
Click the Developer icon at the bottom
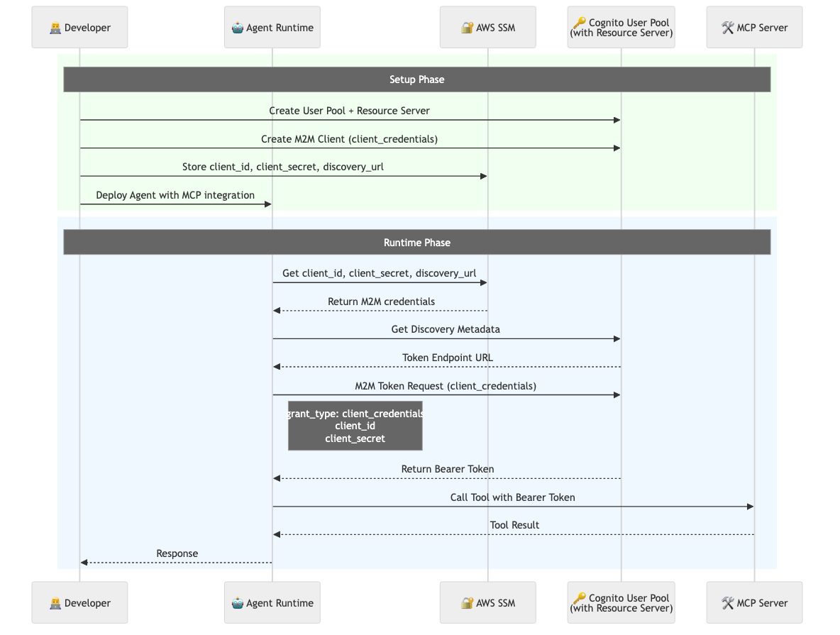coord(54,602)
